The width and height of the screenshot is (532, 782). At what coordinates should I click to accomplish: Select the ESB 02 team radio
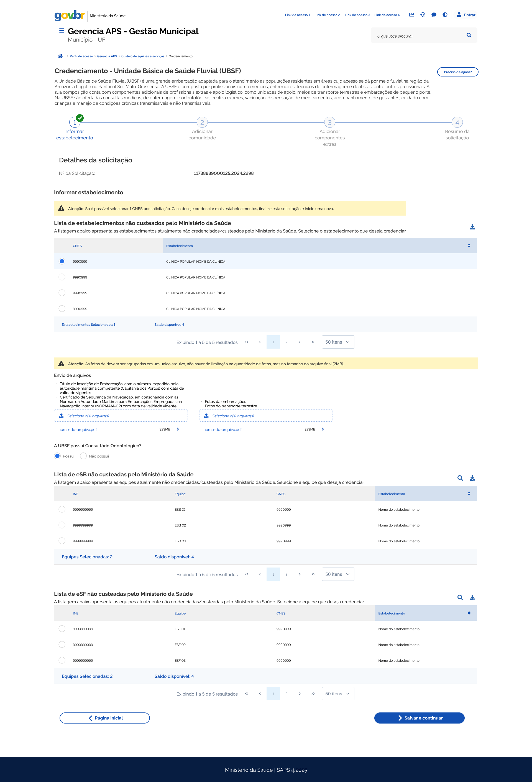click(x=62, y=525)
